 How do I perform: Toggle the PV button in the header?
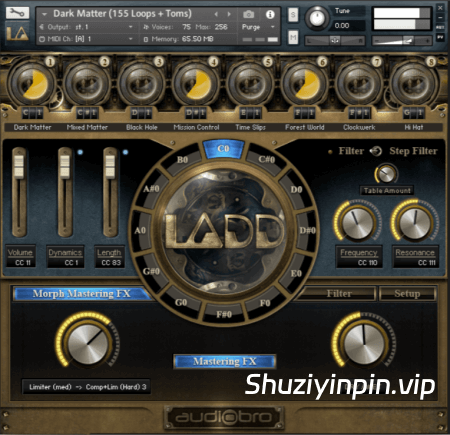pos(440,38)
